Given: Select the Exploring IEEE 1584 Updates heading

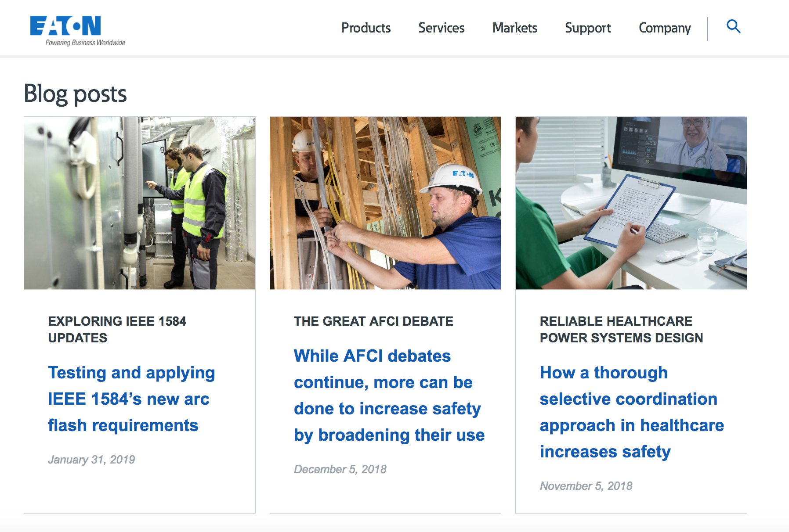Looking at the screenshot, I should pos(117,329).
